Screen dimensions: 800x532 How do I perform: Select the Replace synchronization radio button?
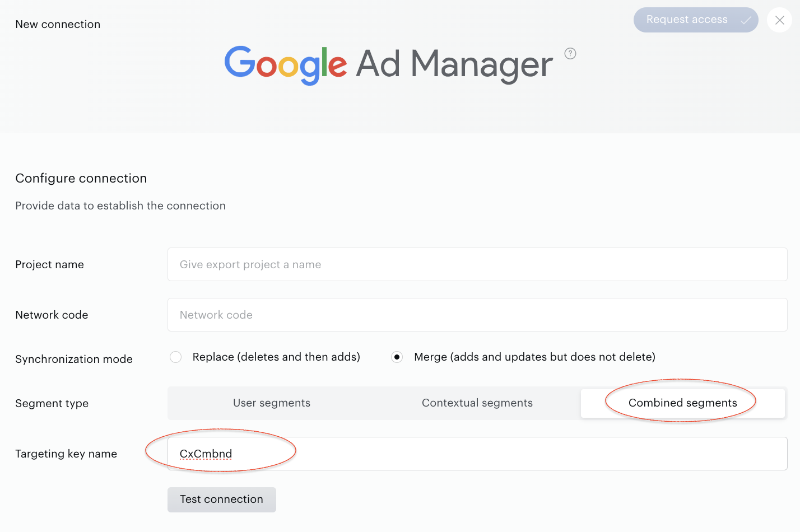176,357
